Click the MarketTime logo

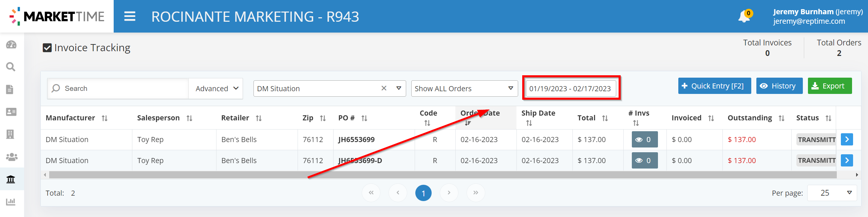(x=57, y=16)
